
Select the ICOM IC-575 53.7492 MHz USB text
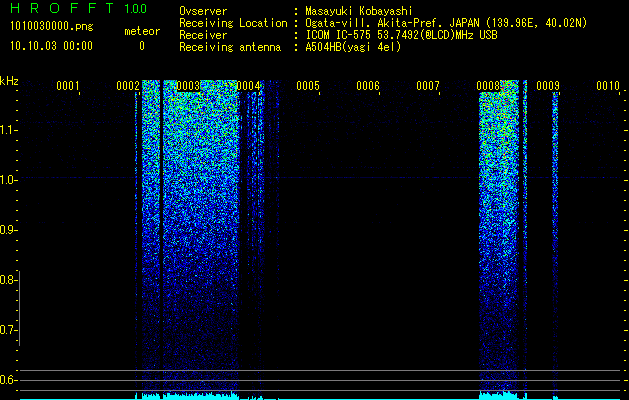[401, 35]
